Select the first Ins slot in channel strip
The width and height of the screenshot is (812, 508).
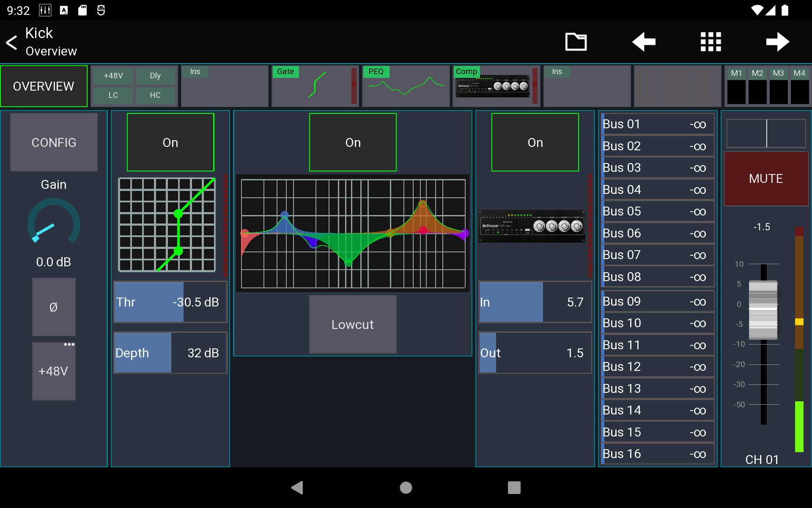pos(225,86)
